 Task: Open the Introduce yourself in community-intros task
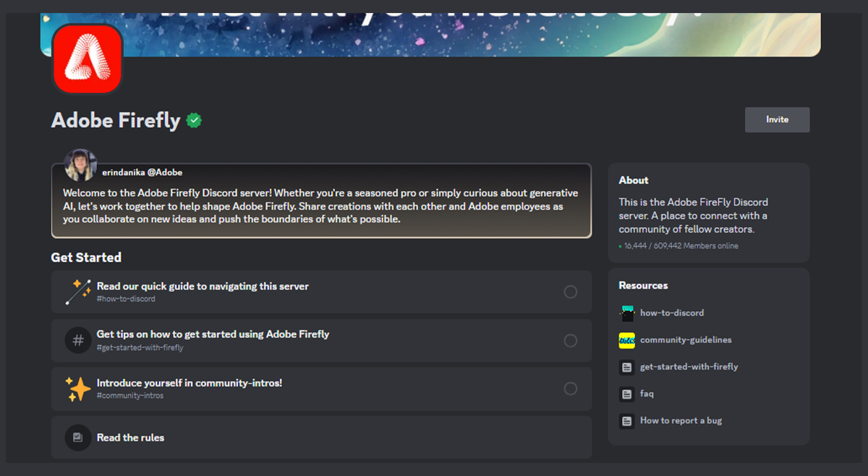pos(190,383)
